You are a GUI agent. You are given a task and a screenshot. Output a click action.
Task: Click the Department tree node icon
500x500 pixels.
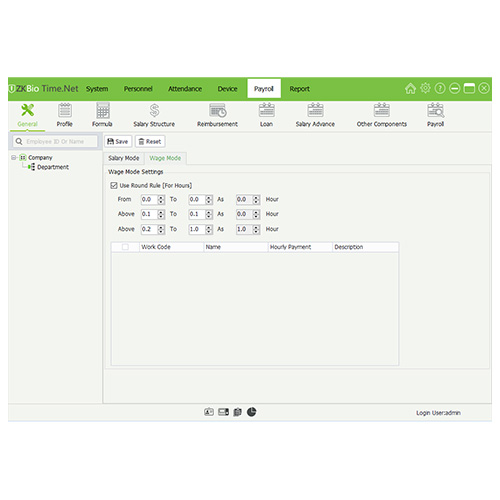[32, 167]
